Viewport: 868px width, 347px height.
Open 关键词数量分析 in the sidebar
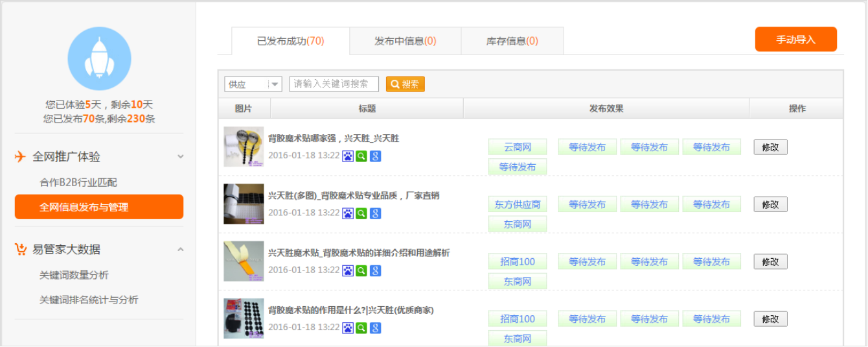(74, 275)
